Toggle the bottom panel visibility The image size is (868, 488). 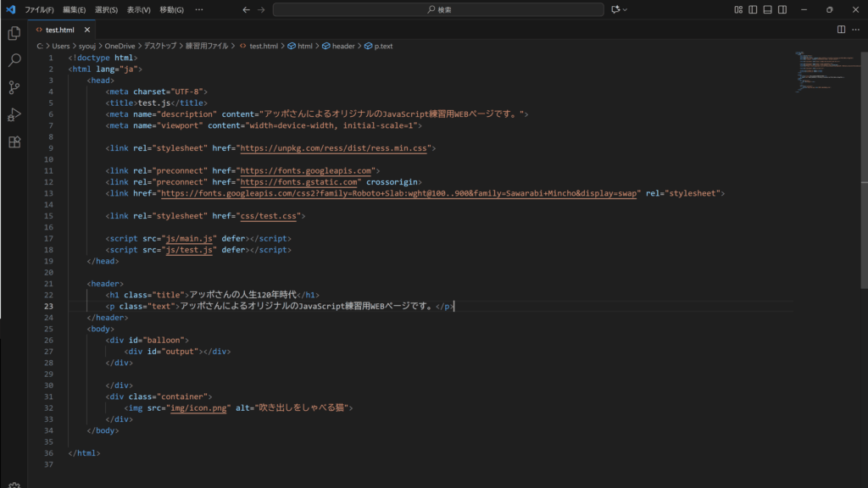pos(767,9)
